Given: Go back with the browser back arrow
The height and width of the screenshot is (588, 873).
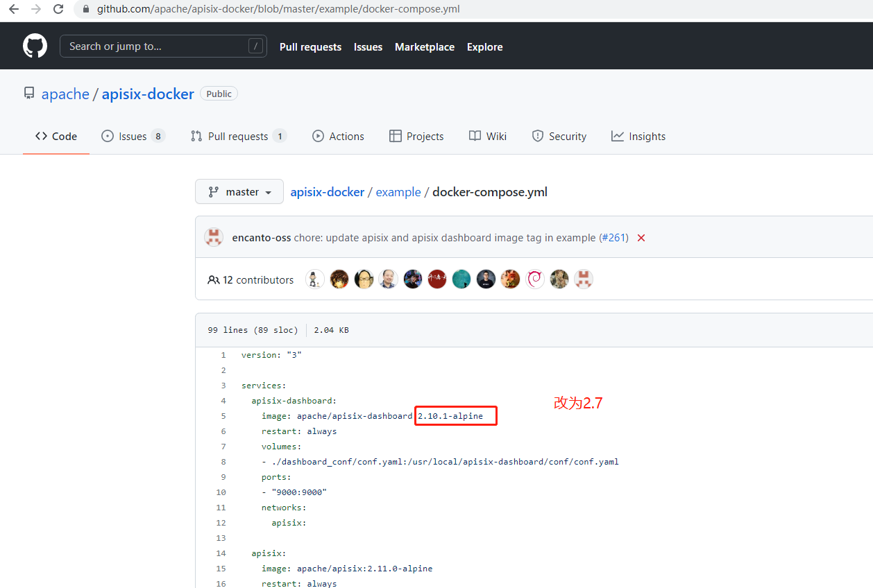Looking at the screenshot, I should pos(14,10).
